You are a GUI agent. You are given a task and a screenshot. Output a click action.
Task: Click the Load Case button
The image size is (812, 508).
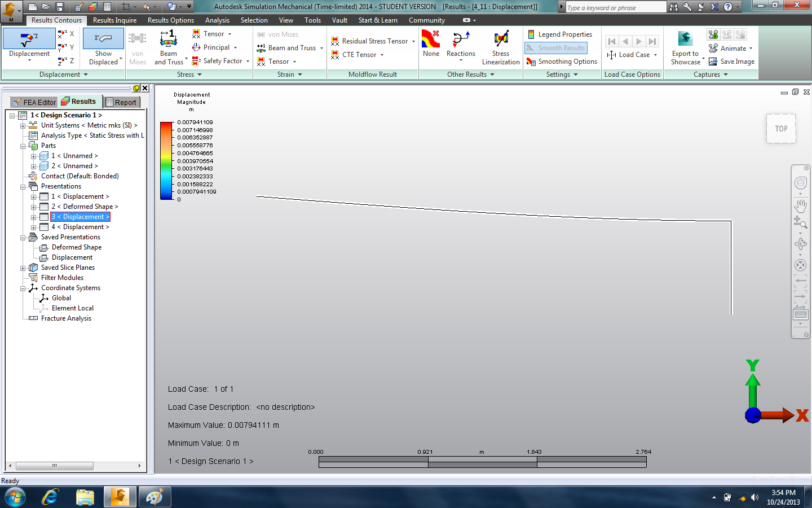[x=632, y=55]
